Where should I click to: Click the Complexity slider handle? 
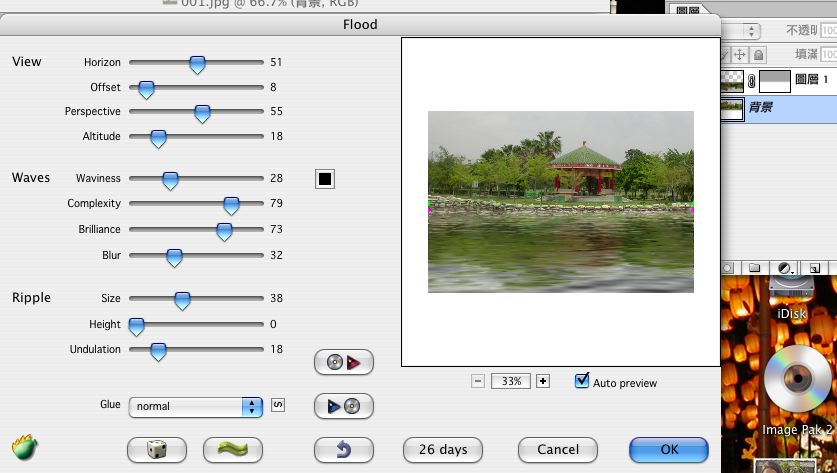pos(231,206)
